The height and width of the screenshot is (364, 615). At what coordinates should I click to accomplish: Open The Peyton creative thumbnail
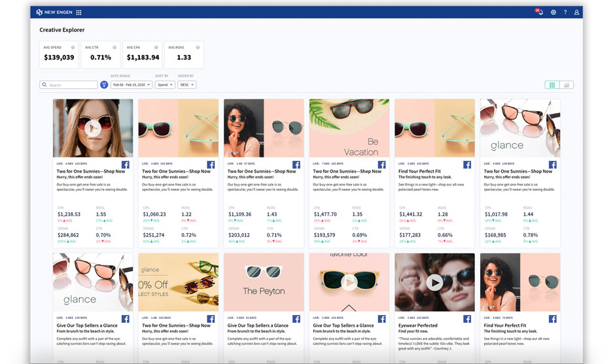264,282
